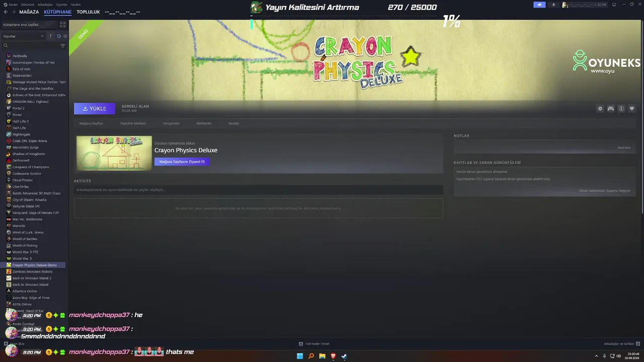This screenshot has height=362, width=644.
Task: Select World of Fishing in list
Action: click(x=33, y=245)
